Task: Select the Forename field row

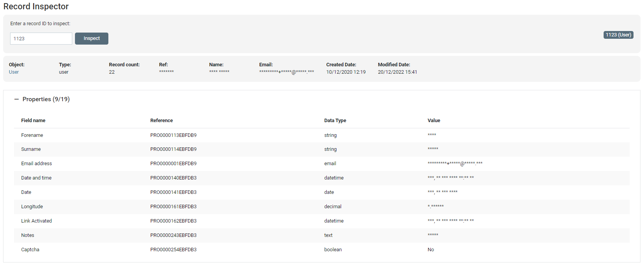Action: (32, 135)
